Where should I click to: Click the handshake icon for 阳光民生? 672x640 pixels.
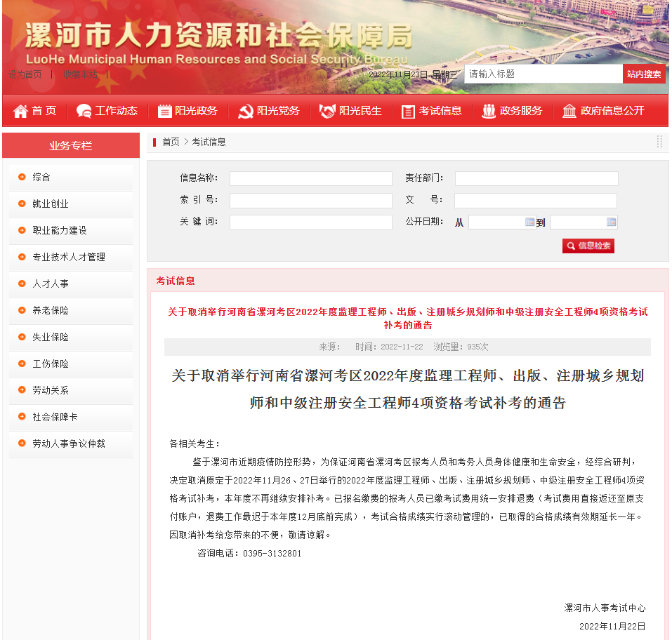click(327, 111)
